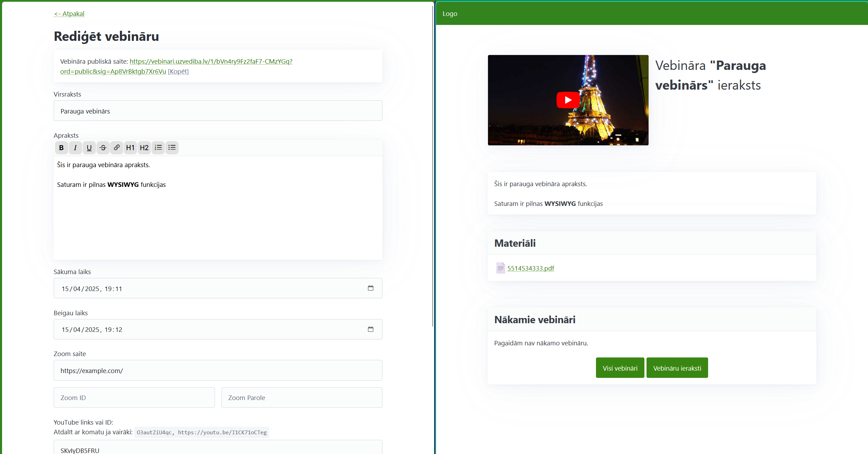The height and width of the screenshot is (454, 868).
Task: Set heading level H1
Action: [x=130, y=148]
